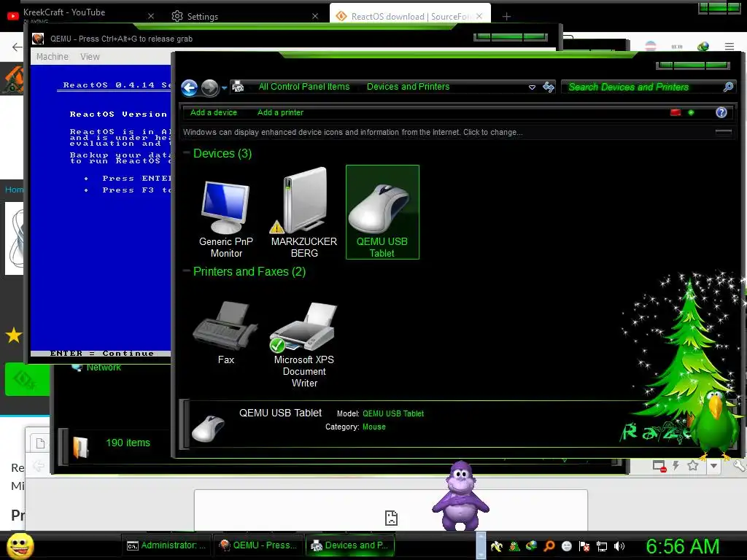Viewport: 747px width, 560px height.
Task: Change view using the red view button
Action: click(x=676, y=112)
